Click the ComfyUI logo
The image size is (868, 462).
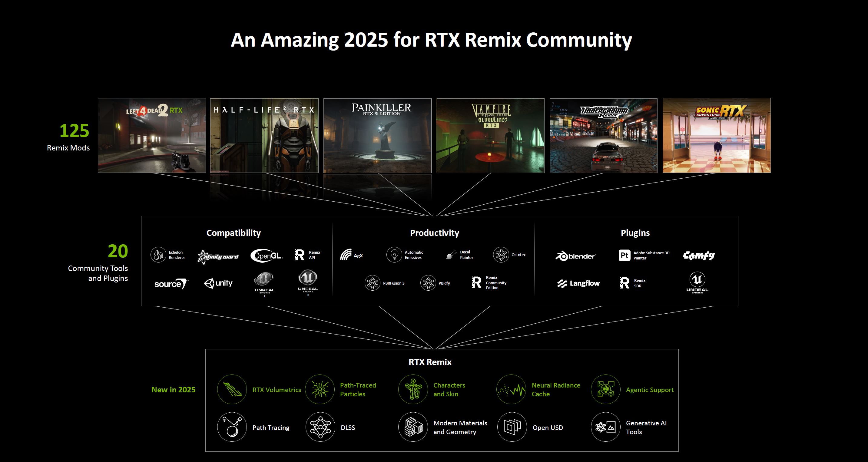[698, 256]
